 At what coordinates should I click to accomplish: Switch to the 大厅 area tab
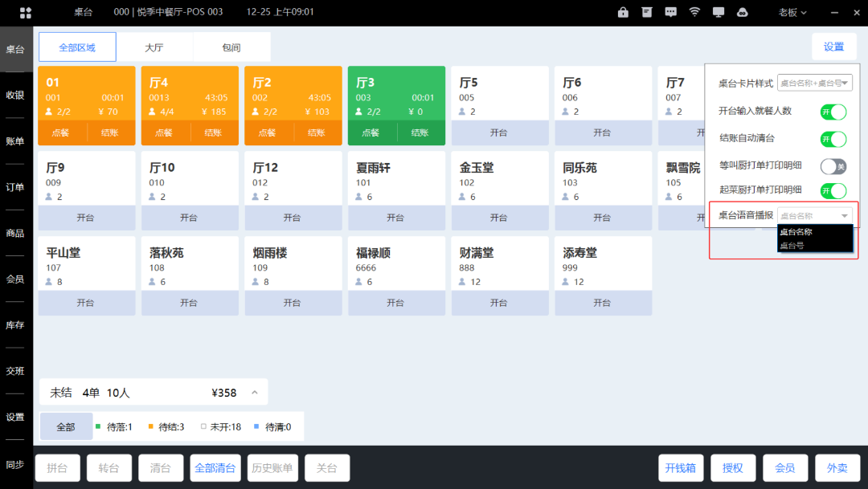pyautogui.click(x=154, y=47)
